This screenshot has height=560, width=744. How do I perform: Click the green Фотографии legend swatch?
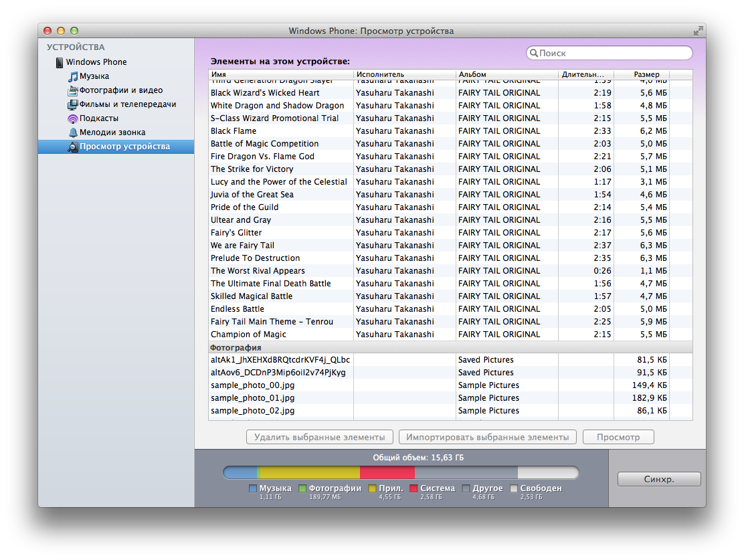[x=302, y=488]
